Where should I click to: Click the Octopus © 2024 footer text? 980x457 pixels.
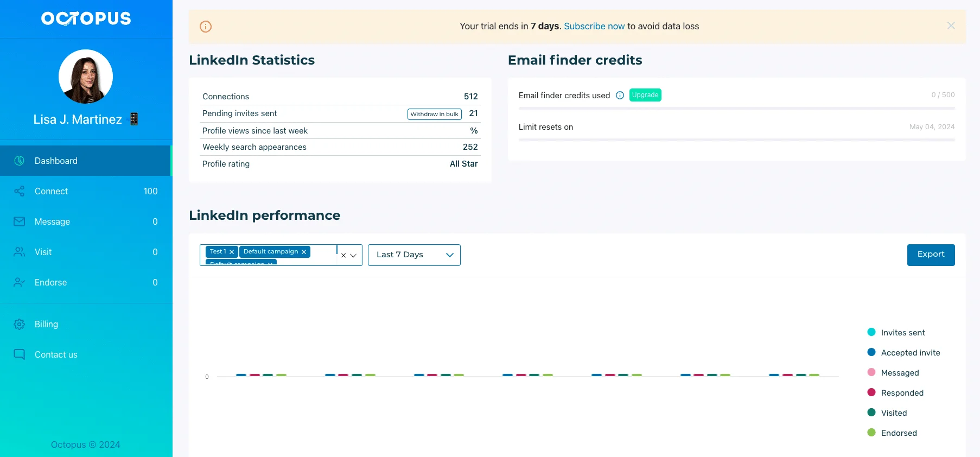[86, 445]
